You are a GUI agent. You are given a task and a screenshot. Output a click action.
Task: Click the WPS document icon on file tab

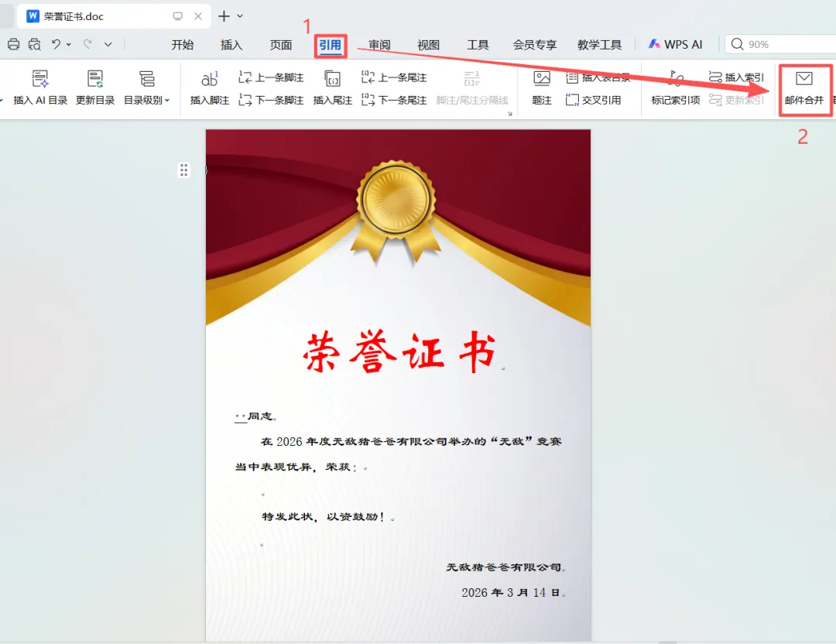point(33,16)
